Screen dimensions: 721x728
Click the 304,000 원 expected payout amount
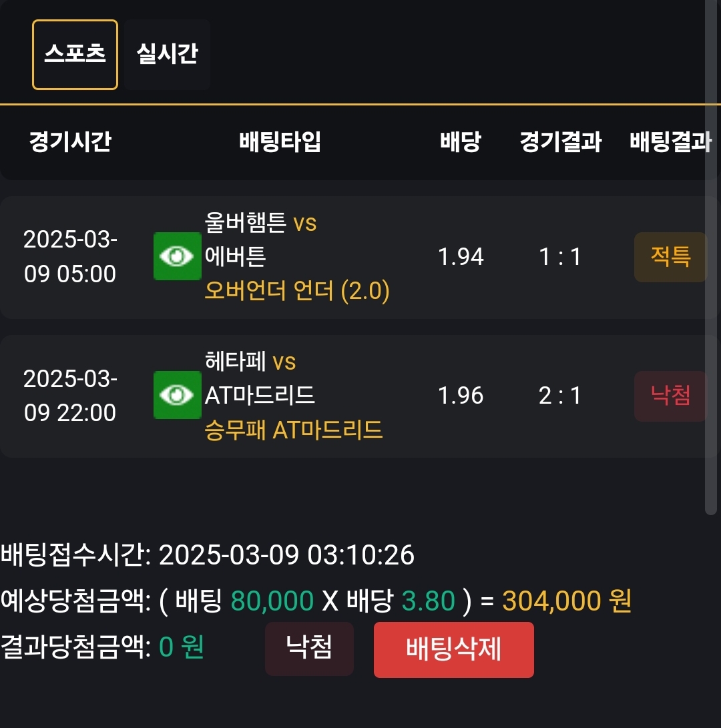click(567, 601)
